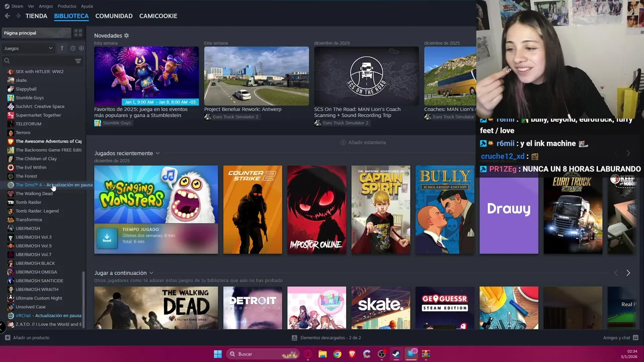Switch to BIBLIOTECA tab
The height and width of the screenshot is (362, 644).
coord(71,16)
